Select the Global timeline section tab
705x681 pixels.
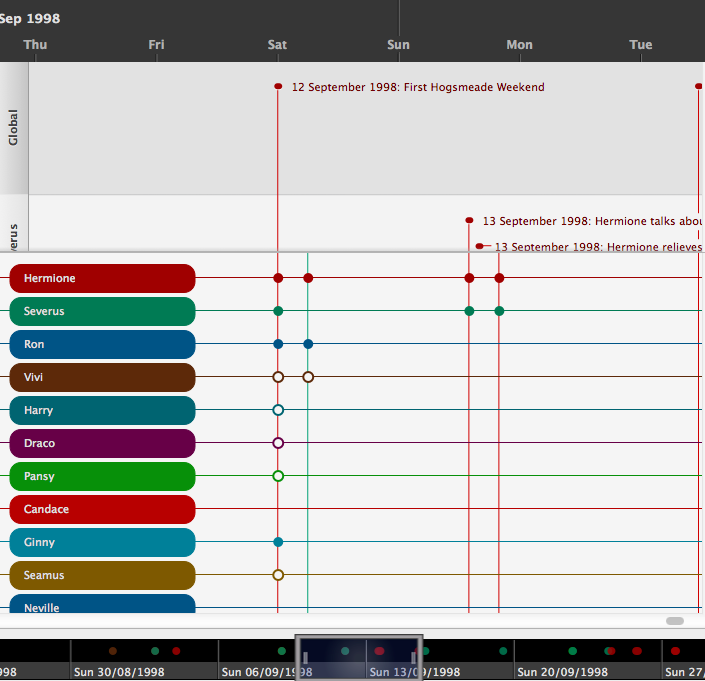tap(14, 128)
